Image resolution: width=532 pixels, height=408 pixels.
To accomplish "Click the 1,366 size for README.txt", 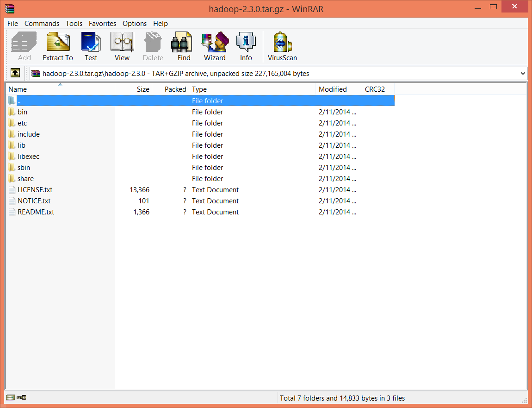I will (x=142, y=212).
